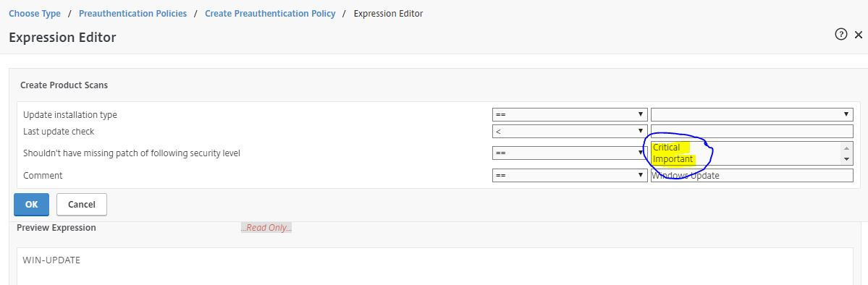Screen dimensions: 868x285
Task: Open Update installation type value dropdown
Action: pos(751,114)
